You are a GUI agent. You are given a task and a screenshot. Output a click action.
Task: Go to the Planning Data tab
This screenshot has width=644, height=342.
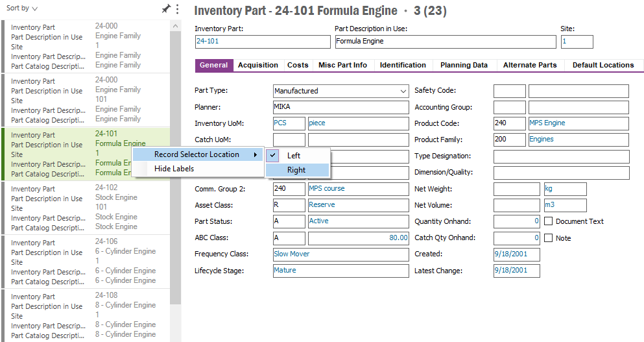tap(464, 66)
